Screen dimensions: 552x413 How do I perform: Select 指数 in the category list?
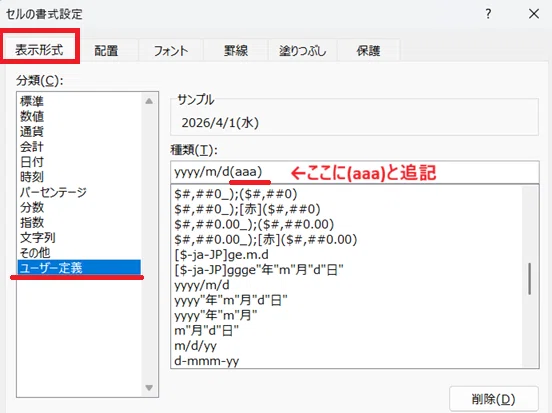click(80, 223)
